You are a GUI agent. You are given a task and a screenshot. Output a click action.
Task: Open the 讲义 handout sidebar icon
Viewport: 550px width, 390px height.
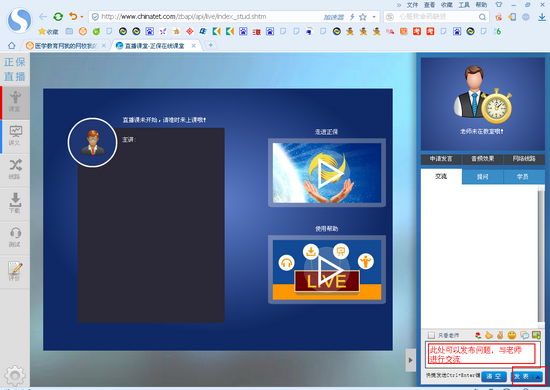15,136
